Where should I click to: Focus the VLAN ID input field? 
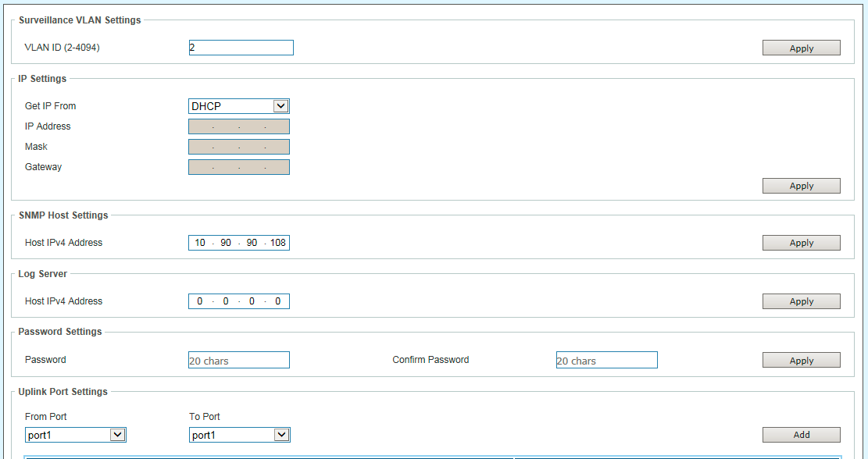[241, 48]
